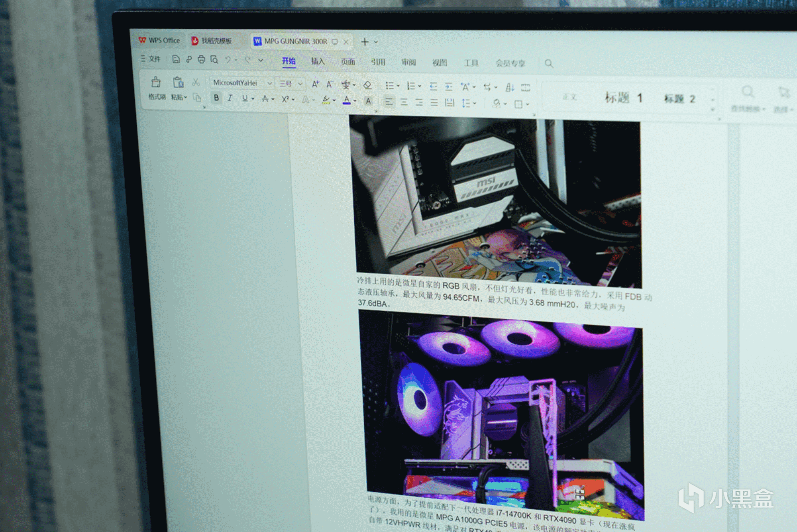The height and width of the screenshot is (532, 797).
Task: Click the clear formatting eraser icon
Action: pyautogui.click(x=367, y=85)
